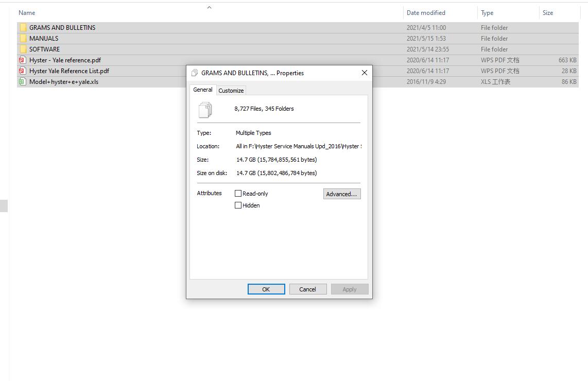The width and height of the screenshot is (588, 381).
Task: Click the large stacked documents icon in Properties
Action: (x=205, y=110)
